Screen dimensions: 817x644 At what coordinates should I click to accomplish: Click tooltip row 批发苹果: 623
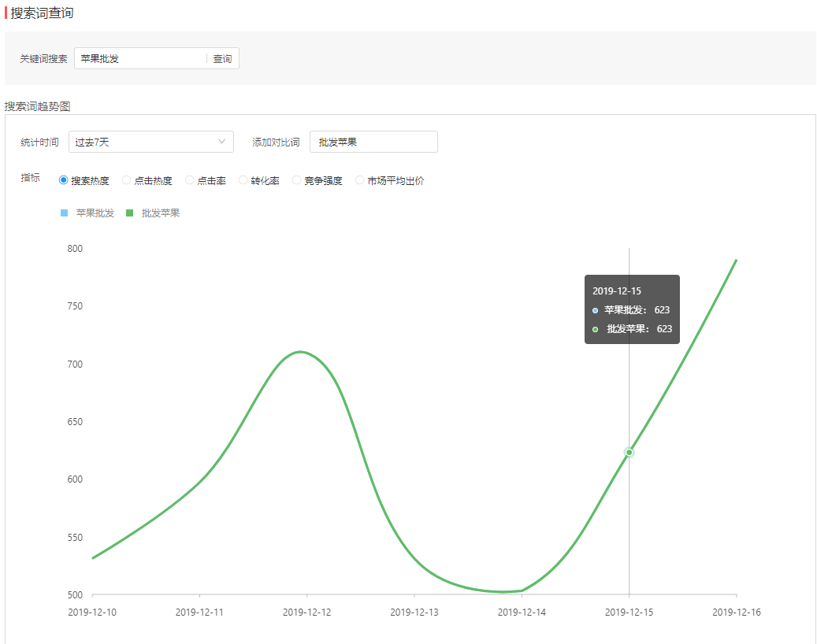pyautogui.click(x=633, y=328)
